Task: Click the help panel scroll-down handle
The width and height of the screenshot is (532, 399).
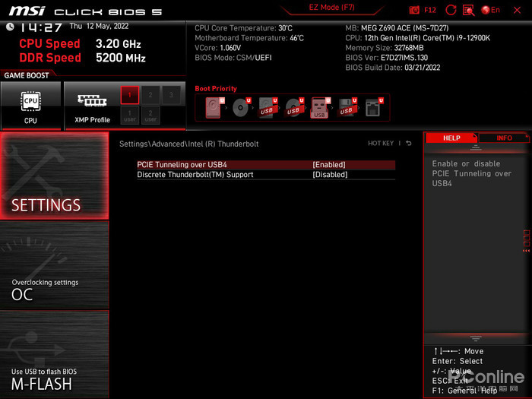Action: (x=475, y=338)
